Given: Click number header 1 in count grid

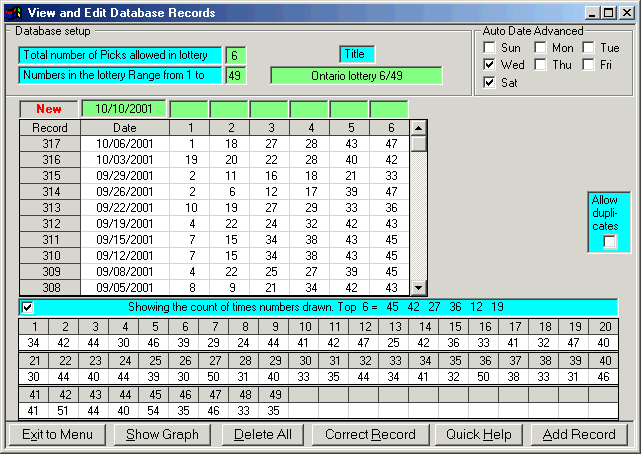Looking at the screenshot, I should 34,327.
